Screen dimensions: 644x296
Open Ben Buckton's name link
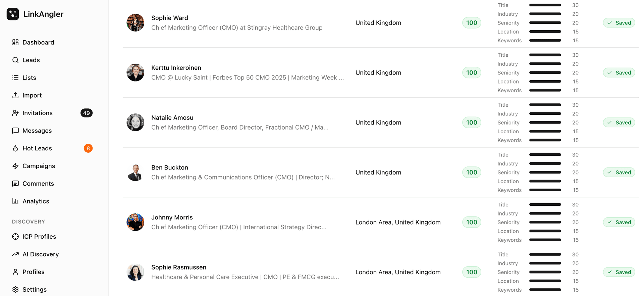[x=169, y=167]
